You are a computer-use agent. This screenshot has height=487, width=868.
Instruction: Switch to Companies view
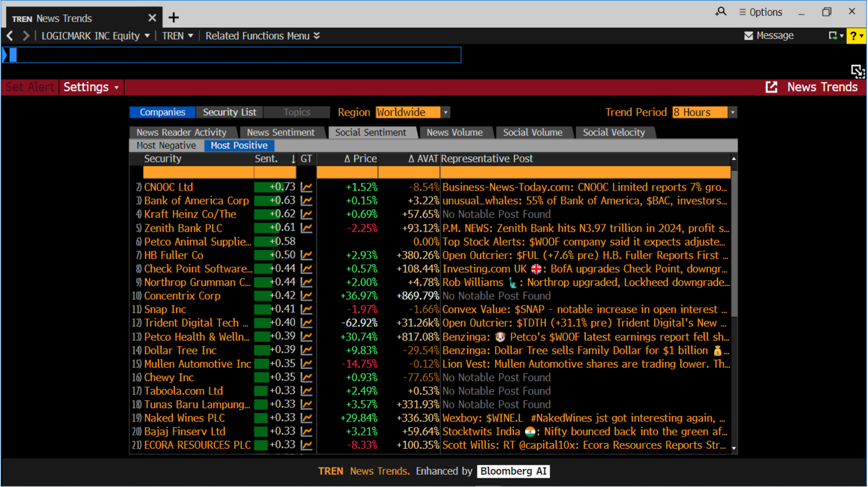162,112
